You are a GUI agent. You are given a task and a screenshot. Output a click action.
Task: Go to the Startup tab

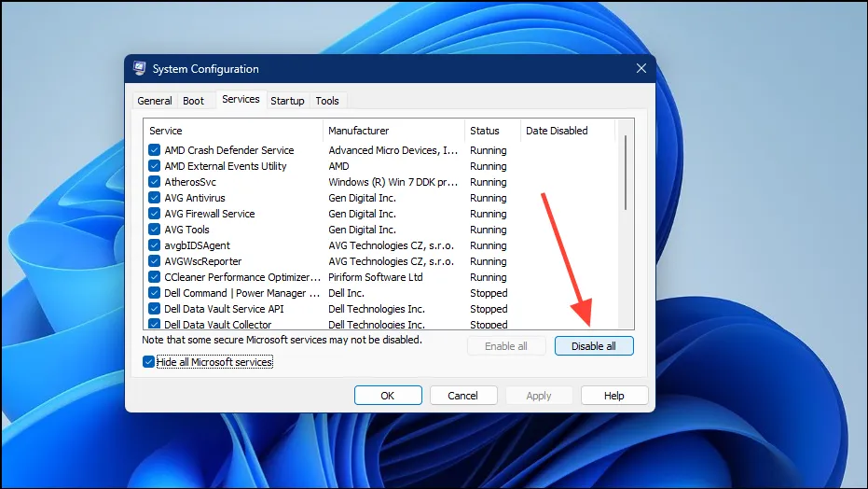(x=287, y=101)
